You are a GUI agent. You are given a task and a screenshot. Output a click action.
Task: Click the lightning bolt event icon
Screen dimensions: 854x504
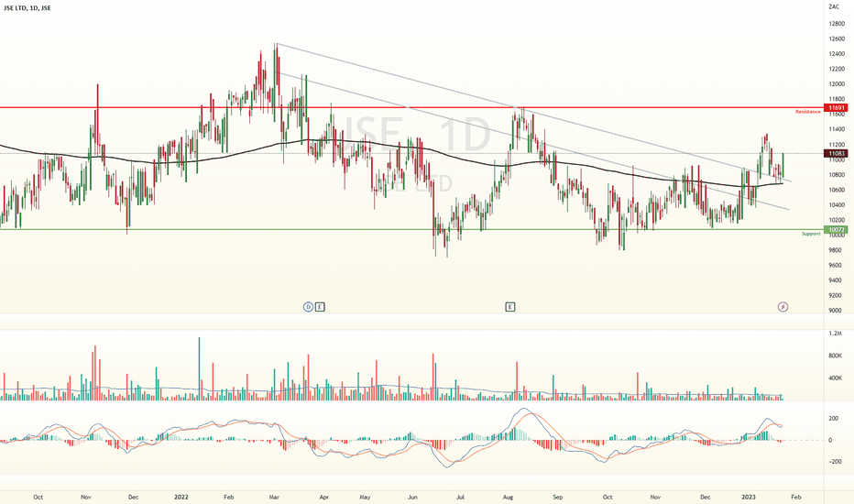(x=783, y=307)
